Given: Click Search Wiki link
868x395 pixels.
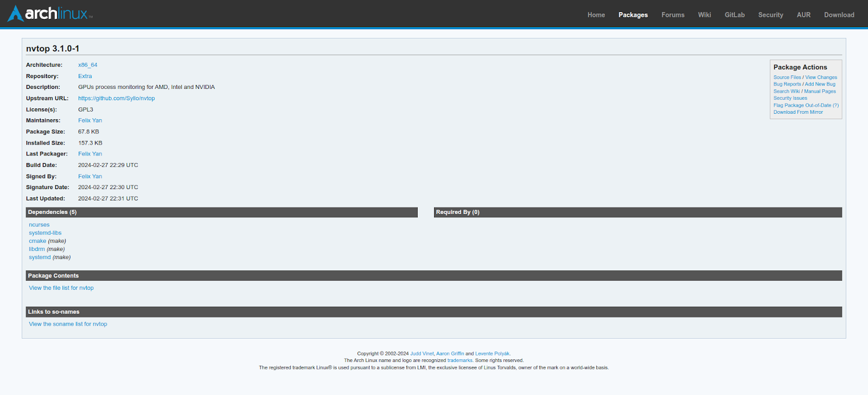Looking at the screenshot, I should [787, 92].
